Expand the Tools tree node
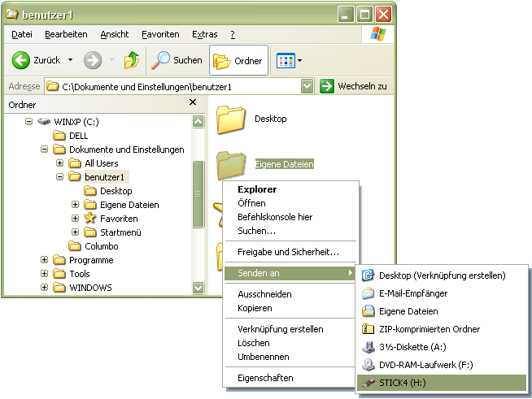This screenshot has width=532, height=399. point(44,274)
